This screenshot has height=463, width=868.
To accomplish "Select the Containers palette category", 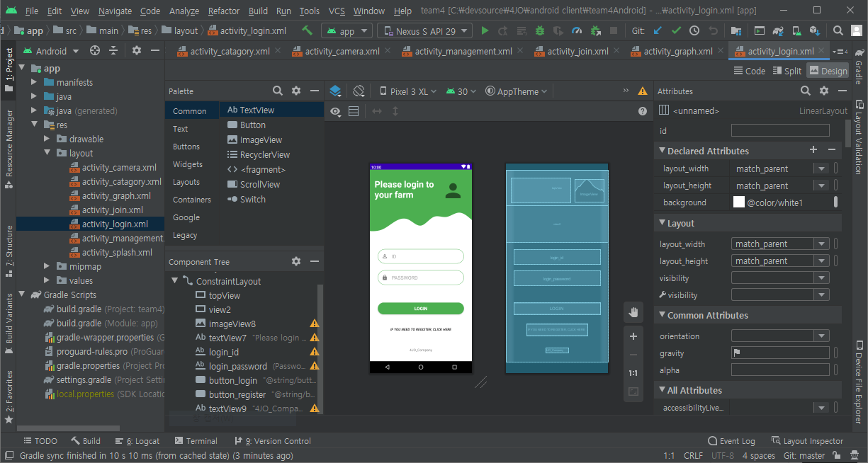I will (x=192, y=200).
